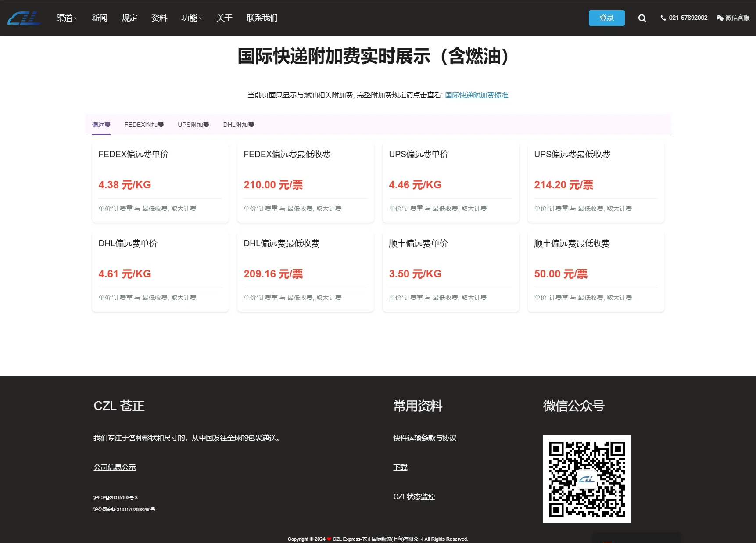
Task: Click the 50.00 元/票 price
Action: (x=561, y=274)
